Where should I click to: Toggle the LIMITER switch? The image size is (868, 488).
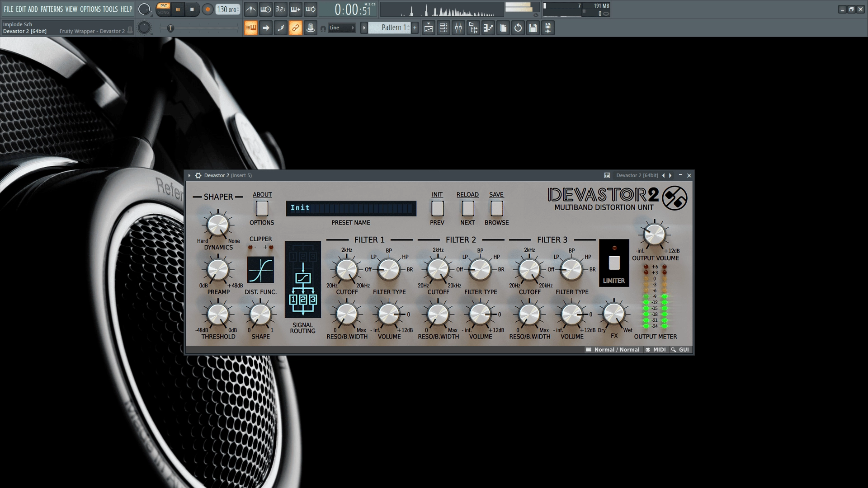(x=614, y=263)
